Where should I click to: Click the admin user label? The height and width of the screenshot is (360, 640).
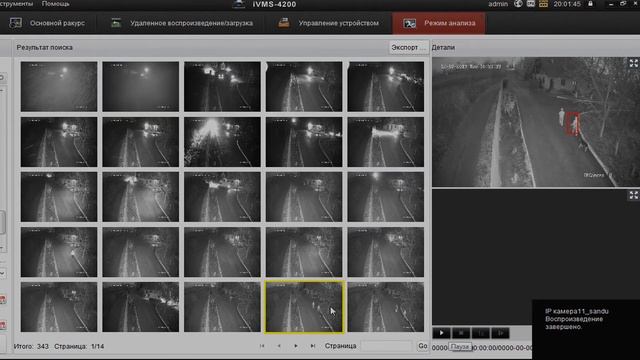pos(498,4)
